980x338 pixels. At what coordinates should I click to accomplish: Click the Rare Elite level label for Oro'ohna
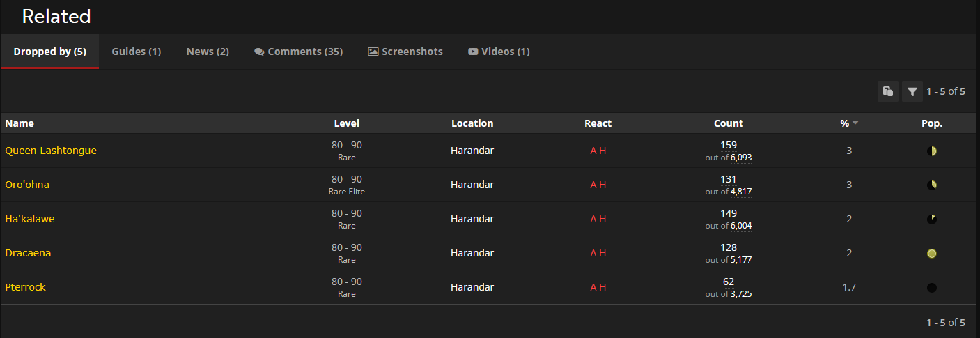coord(347,192)
